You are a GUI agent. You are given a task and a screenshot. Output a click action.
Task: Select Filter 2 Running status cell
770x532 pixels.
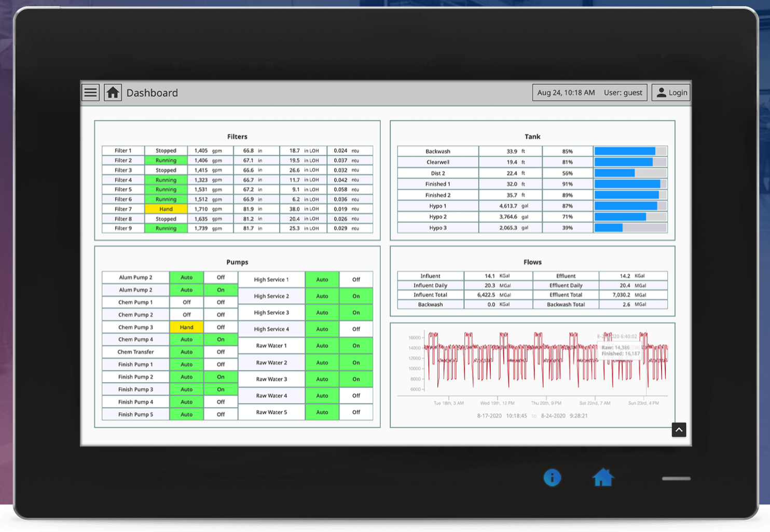[166, 160]
